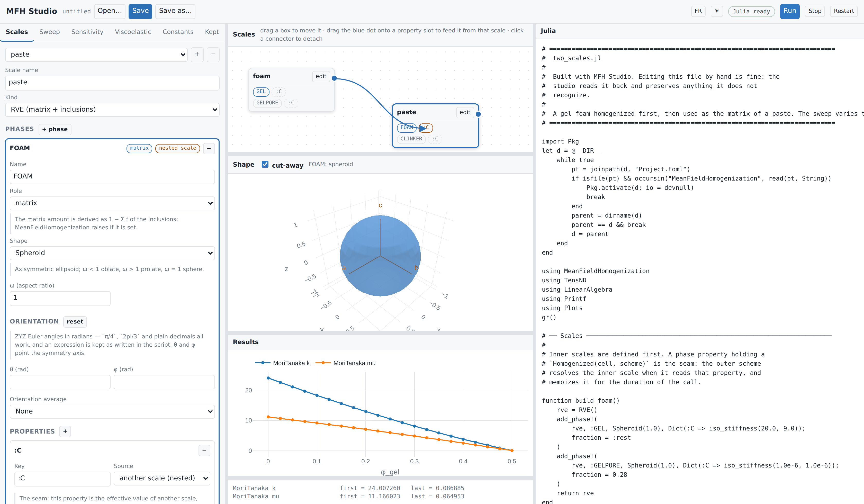Open the Role dropdown set to matrix
The height and width of the screenshot is (504, 864).
click(x=112, y=203)
